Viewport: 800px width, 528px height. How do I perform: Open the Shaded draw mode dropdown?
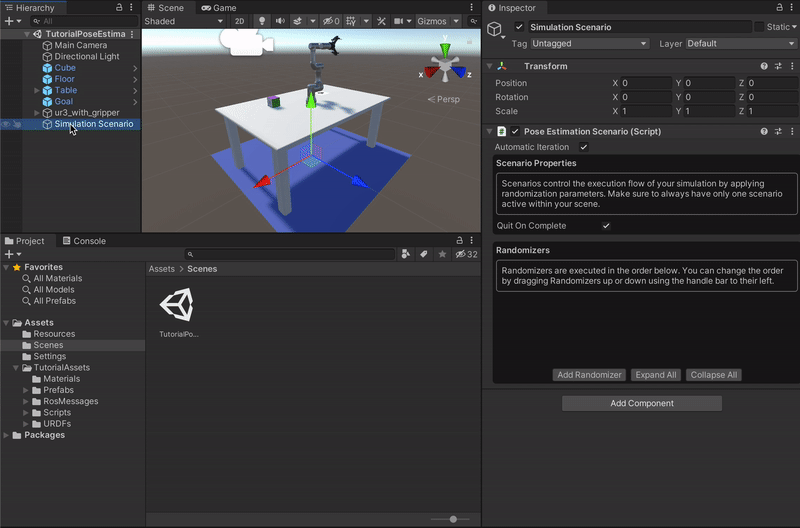(x=184, y=21)
